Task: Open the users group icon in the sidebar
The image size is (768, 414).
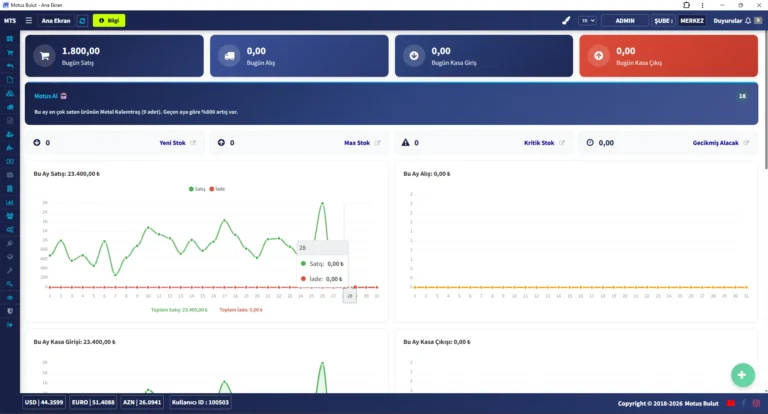Action: pyautogui.click(x=10, y=216)
